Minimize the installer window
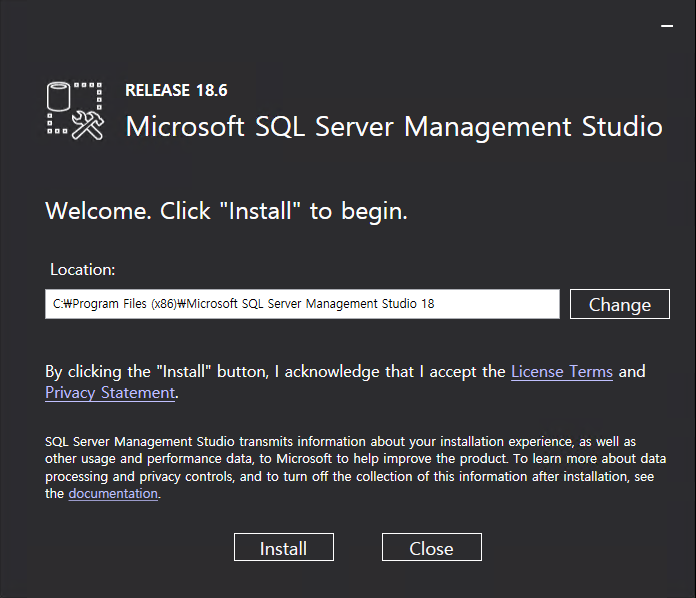This screenshot has width=696, height=598. pos(667,26)
